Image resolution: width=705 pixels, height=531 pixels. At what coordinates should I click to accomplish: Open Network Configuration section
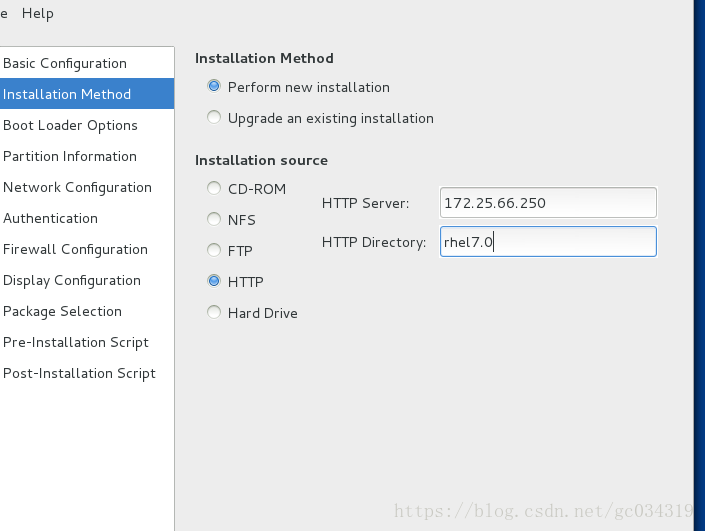pyautogui.click(x=77, y=187)
